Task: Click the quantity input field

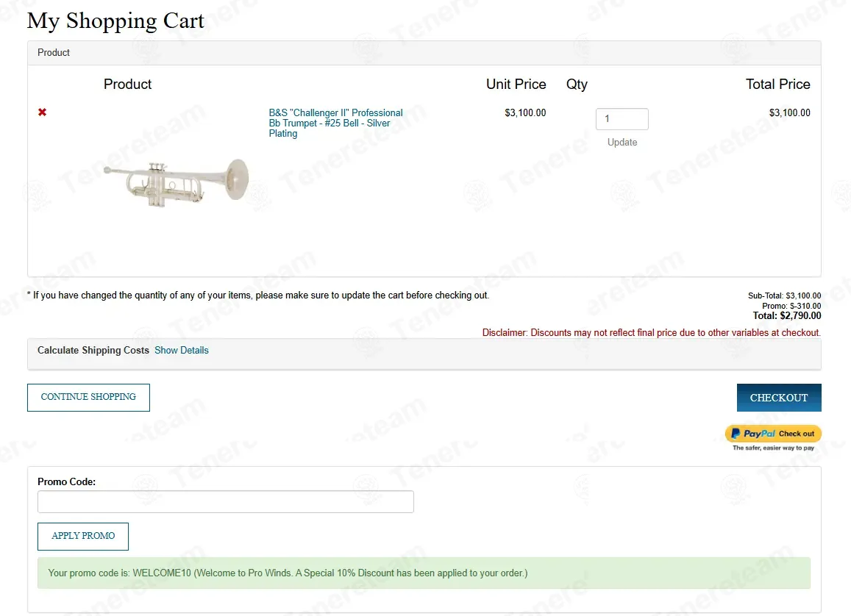Action: point(622,119)
